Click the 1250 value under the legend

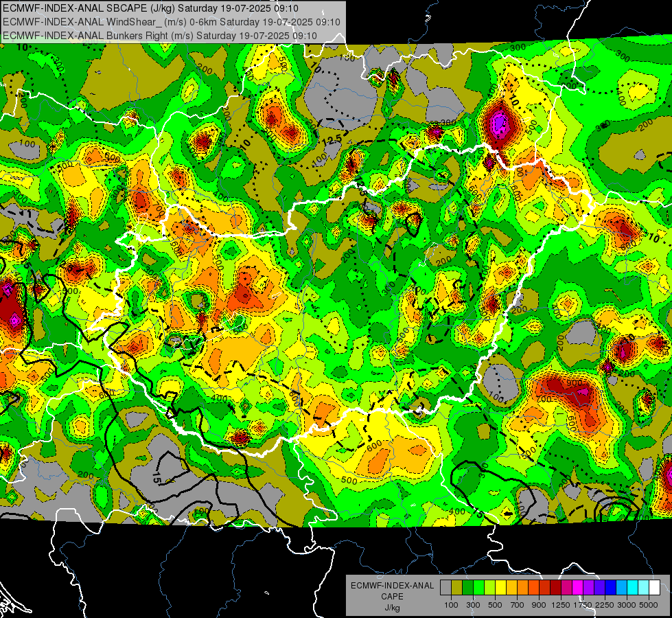point(561,605)
